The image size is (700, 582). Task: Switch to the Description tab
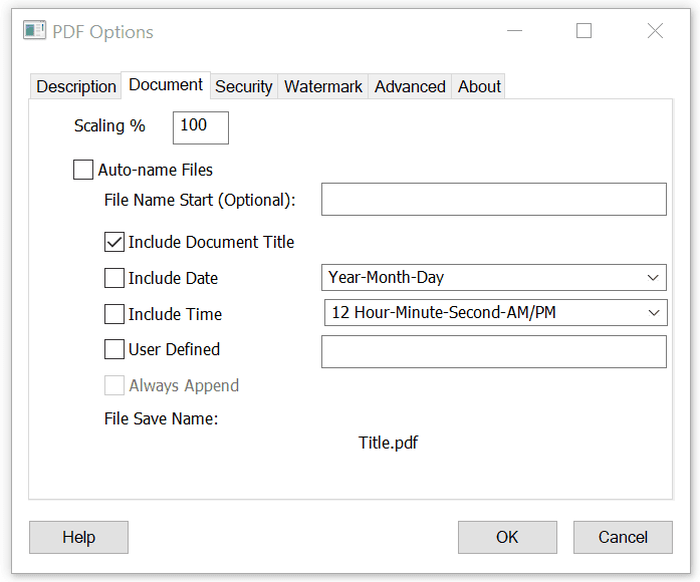76,87
